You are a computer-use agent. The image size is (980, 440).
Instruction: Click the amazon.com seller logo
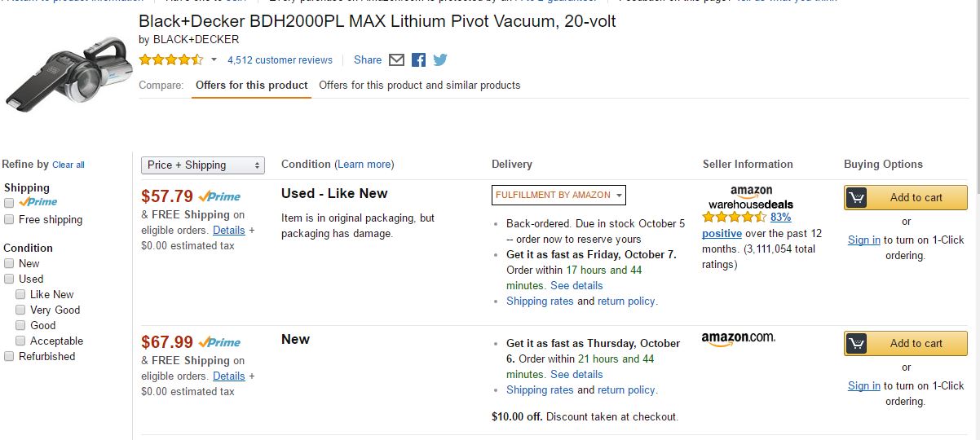coord(738,338)
